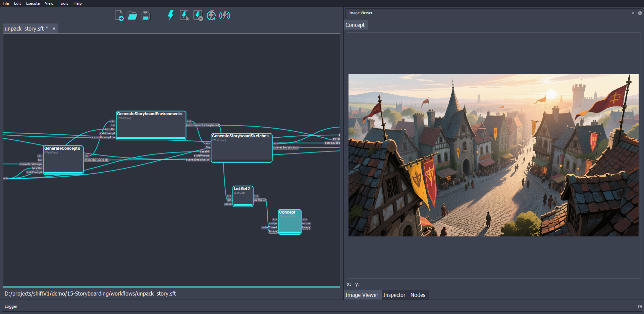Select the Concept image tab
Viewport: 644px width, 314px height.
pyautogui.click(x=355, y=25)
